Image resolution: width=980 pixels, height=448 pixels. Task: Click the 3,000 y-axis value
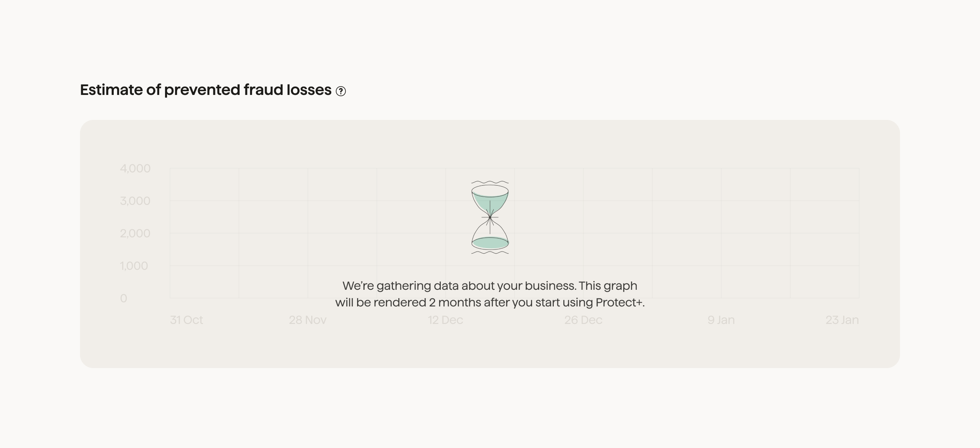coord(135,201)
